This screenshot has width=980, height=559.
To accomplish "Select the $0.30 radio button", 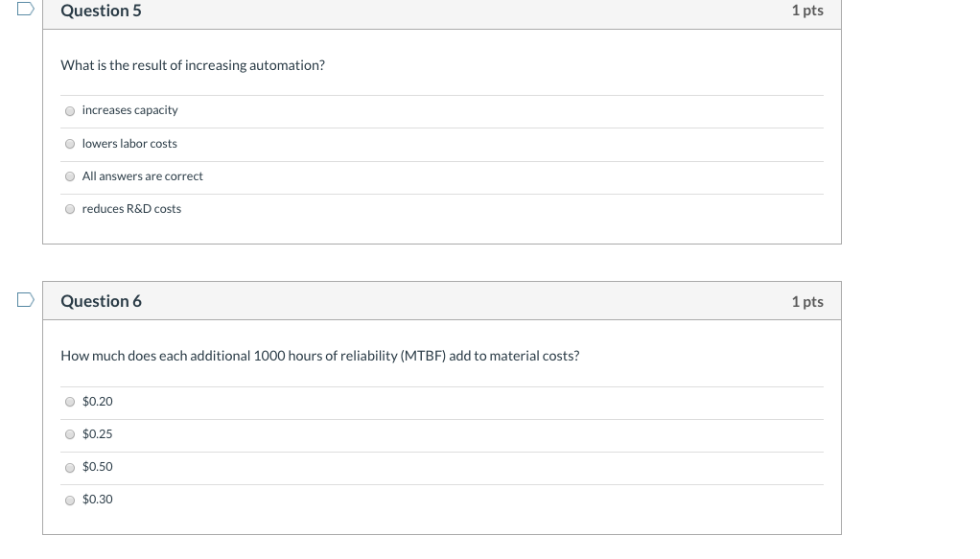I will (x=70, y=501).
